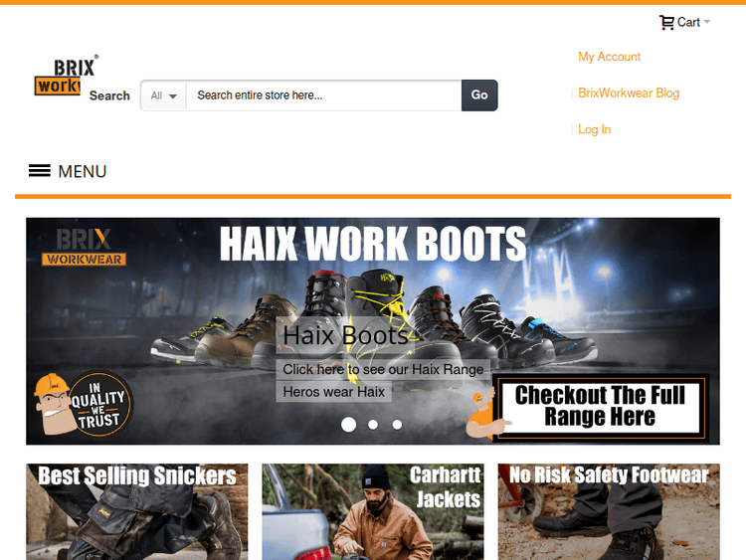The height and width of the screenshot is (560, 746).
Task: Visit the BrixWorkwear Blog link
Action: [629, 93]
